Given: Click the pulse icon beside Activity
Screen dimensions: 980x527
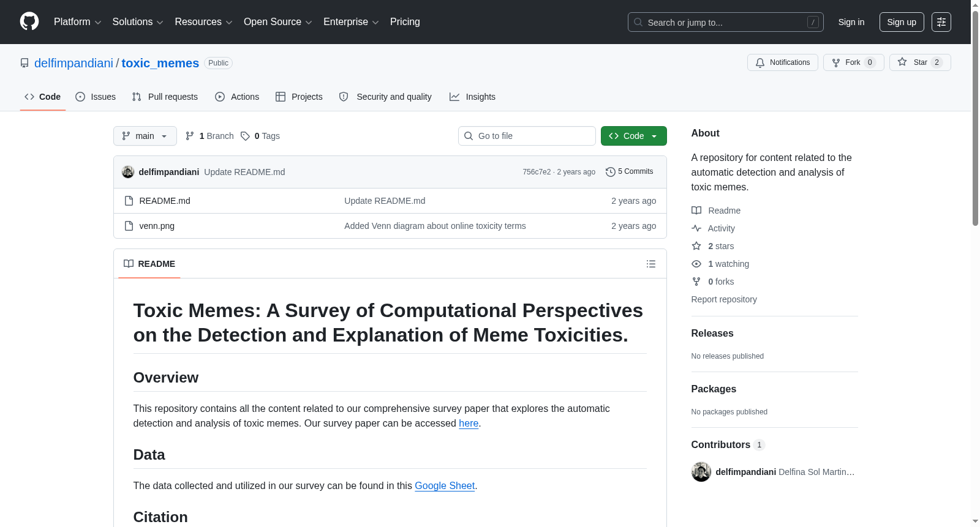Looking at the screenshot, I should (x=696, y=228).
